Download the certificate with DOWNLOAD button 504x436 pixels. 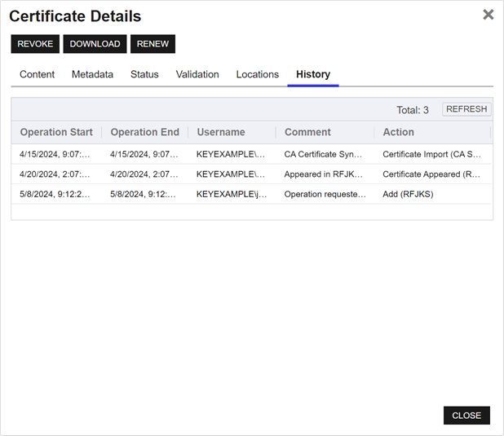point(95,44)
